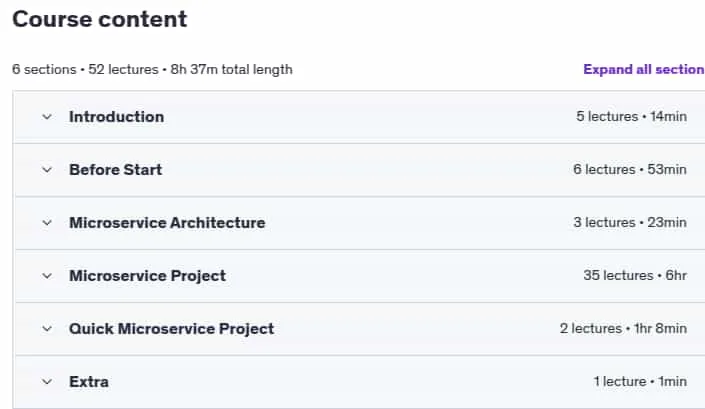Select the Introduction section title
The image size is (705, 409).
116,117
